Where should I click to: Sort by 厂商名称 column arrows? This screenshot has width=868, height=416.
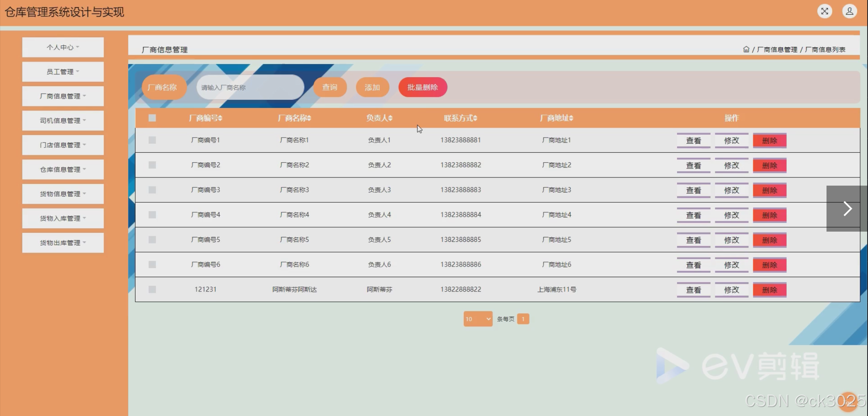[x=309, y=118]
